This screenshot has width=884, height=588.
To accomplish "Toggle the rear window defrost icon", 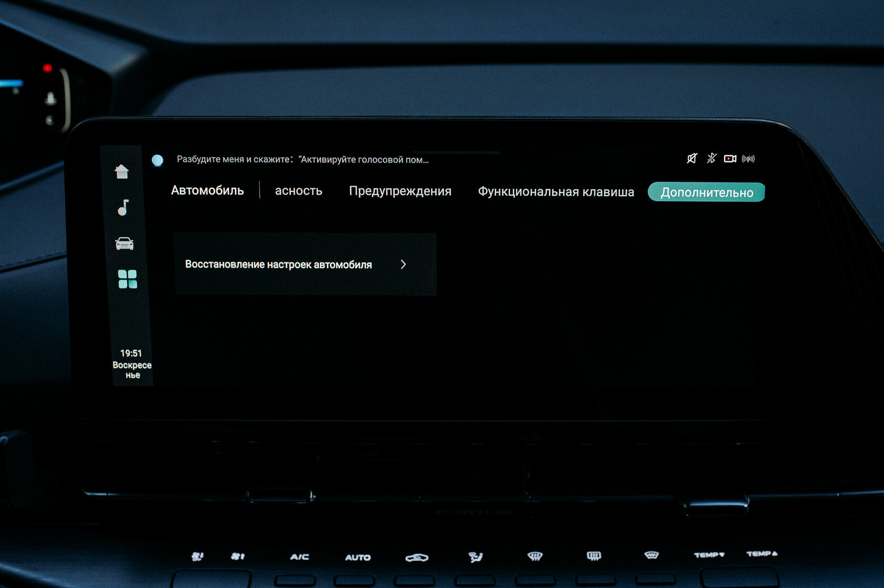I will click(594, 555).
